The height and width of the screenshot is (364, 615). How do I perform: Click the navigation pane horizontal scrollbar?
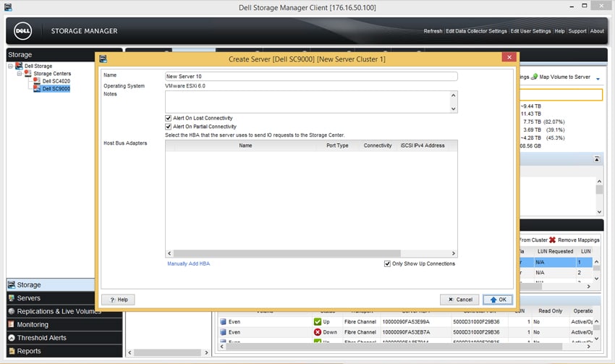[167, 352]
